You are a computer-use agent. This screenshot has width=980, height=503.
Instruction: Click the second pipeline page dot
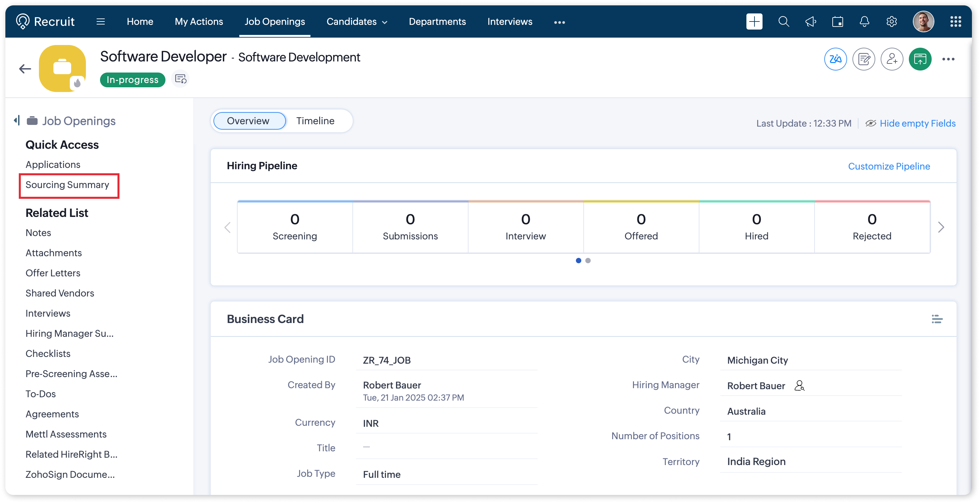588,261
